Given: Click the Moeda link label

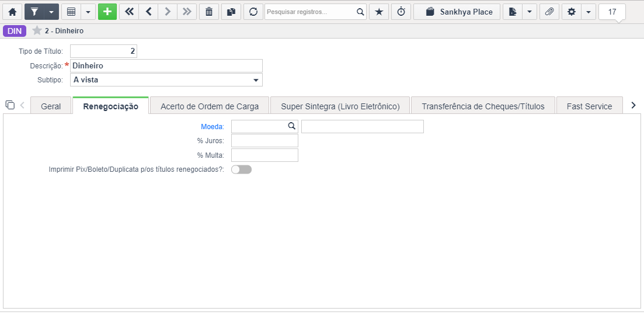Looking at the screenshot, I should (x=213, y=127).
